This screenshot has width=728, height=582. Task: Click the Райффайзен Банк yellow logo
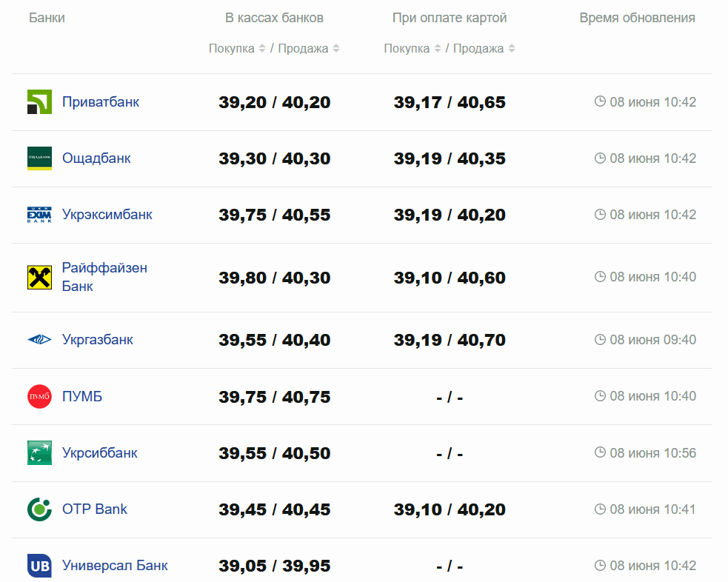39,278
